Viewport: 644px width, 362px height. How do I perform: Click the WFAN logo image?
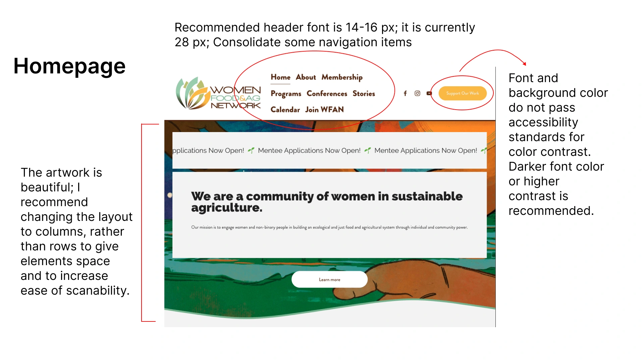click(213, 93)
